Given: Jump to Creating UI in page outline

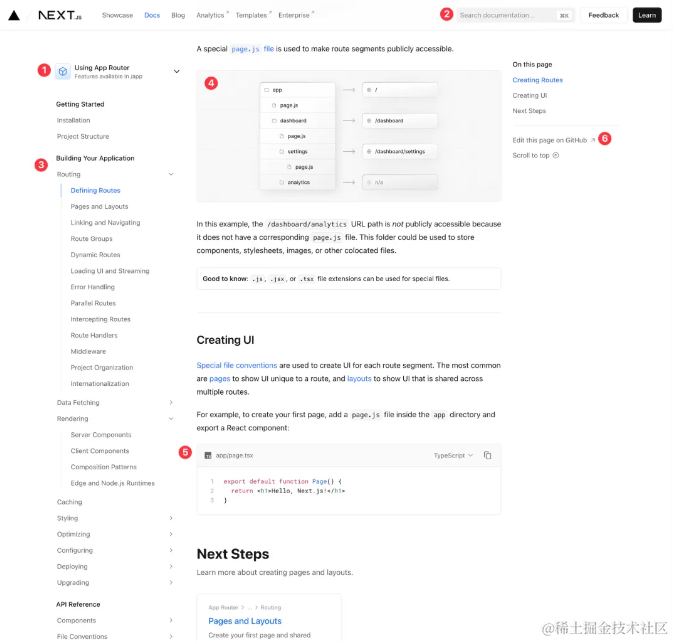Looking at the screenshot, I should click(x=530, y=96).
